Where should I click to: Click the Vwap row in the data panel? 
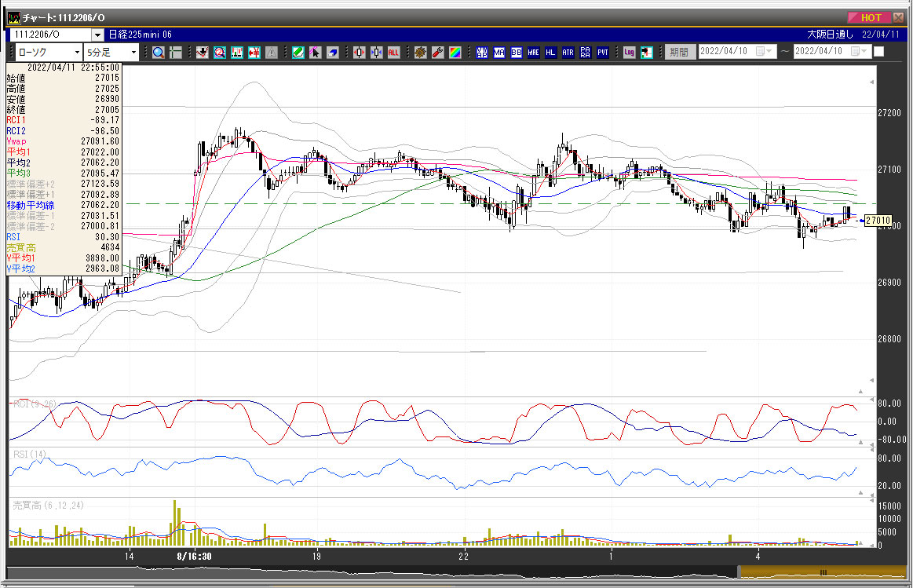click(63, 141)
